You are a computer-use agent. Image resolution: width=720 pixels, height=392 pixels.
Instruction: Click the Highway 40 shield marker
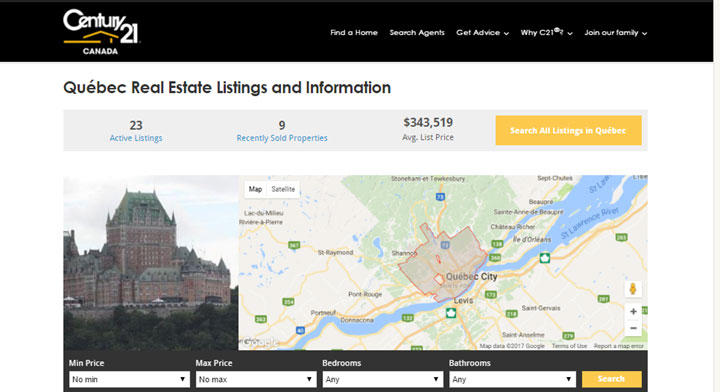click(x=300, y=330)
